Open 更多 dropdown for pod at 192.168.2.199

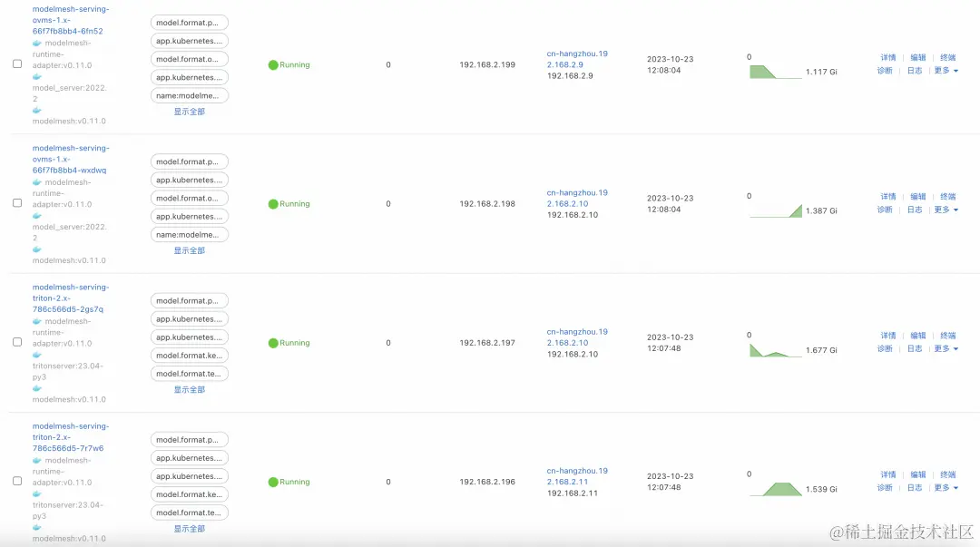946,71
